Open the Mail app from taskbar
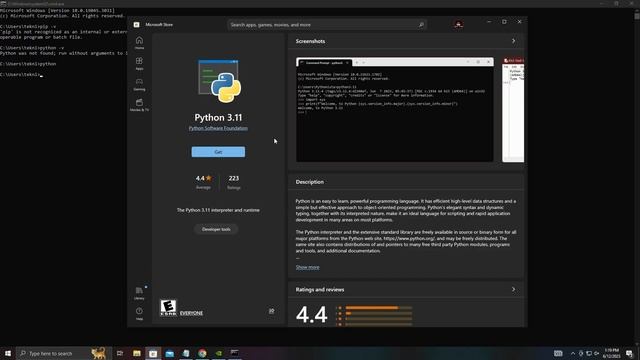Image resolution: width=640 pixels, height=360 pixels. tap(169, 353)
